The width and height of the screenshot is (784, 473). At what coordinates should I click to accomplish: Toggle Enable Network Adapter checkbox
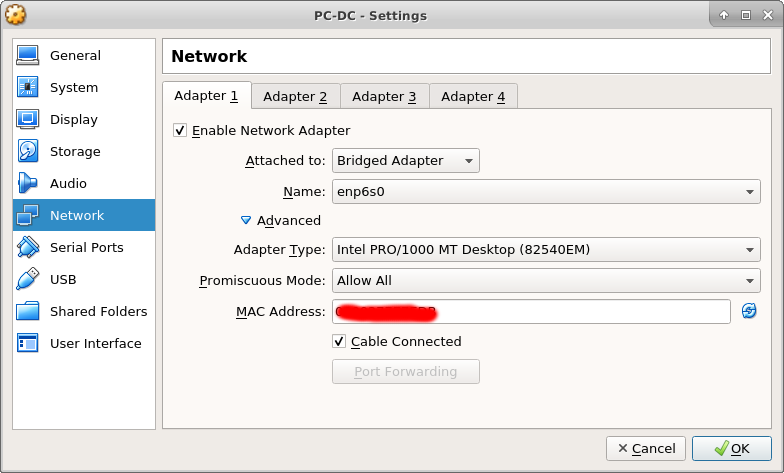[180, 130]
